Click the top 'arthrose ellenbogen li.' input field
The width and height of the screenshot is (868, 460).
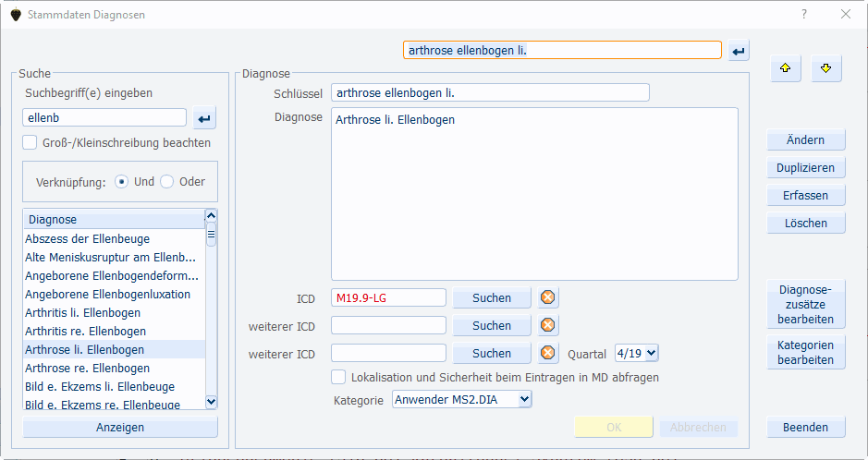point(562,50)
